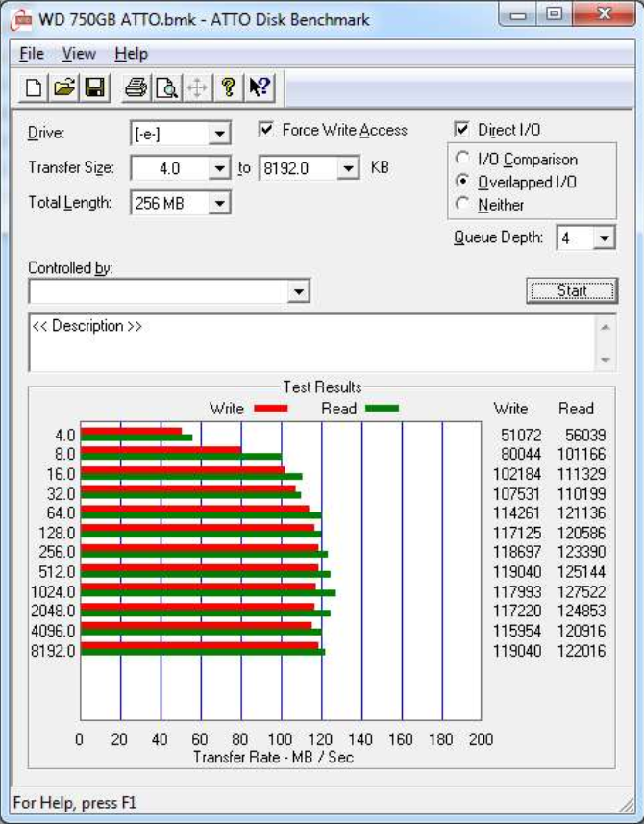Screen dimensions: 644x824
Task: Click the write value 102184
Action: click(517, 474)
